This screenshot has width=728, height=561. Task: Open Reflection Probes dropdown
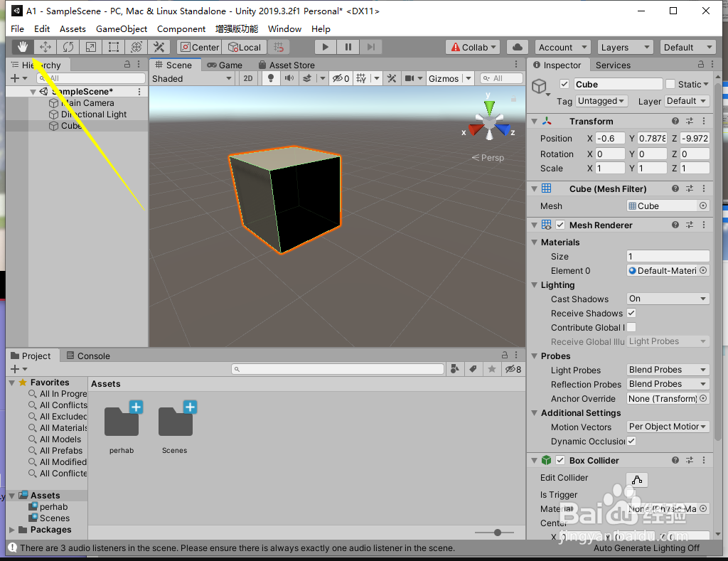(x=668, y=384)
